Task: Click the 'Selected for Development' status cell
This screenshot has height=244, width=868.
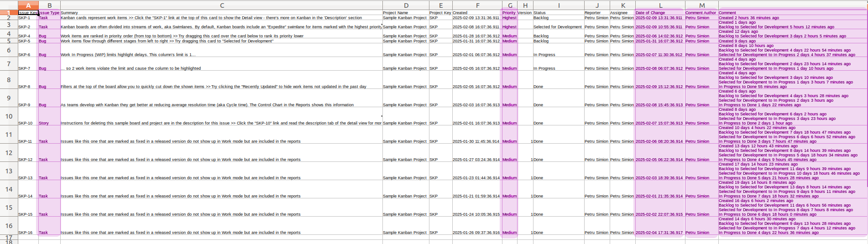Action: coord(558,25)
